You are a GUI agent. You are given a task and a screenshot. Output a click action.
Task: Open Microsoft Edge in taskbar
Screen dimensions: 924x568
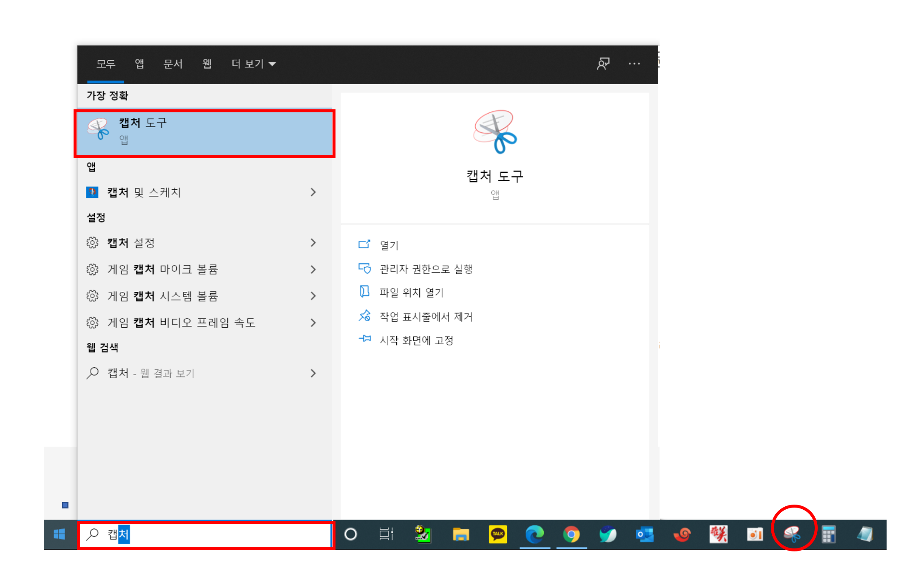click(x=534, y=534)
